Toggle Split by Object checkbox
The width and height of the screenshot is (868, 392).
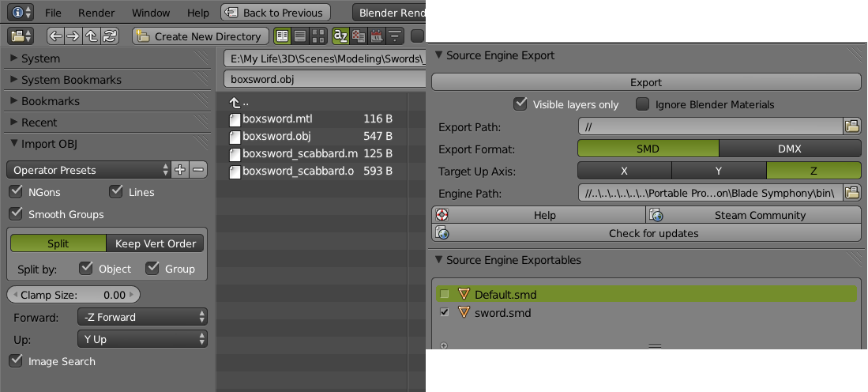[x=86, y=268]
